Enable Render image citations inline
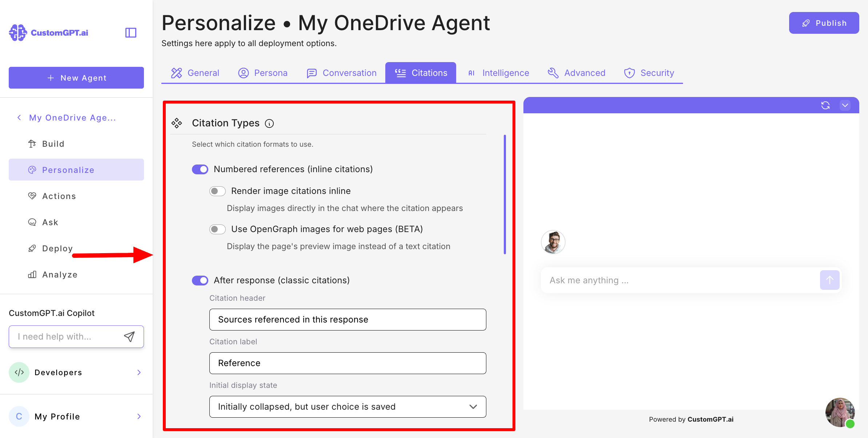Viewport: 868px width, 438px height. [x=217, y=191]
